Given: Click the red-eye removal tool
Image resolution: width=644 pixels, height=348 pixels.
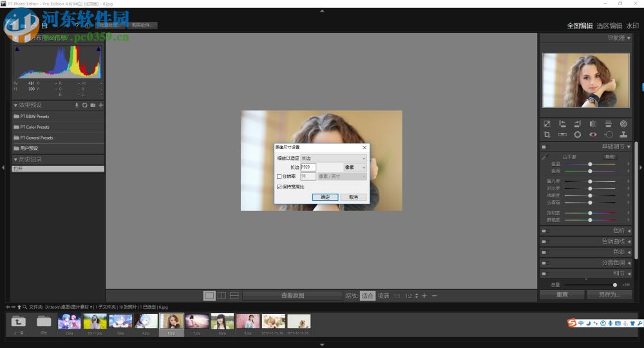Looking at the screenshot, I should point(592,134).
